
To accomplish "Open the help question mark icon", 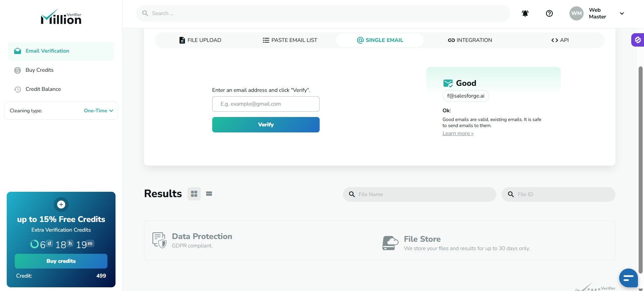I will click(x=549, y=13).
